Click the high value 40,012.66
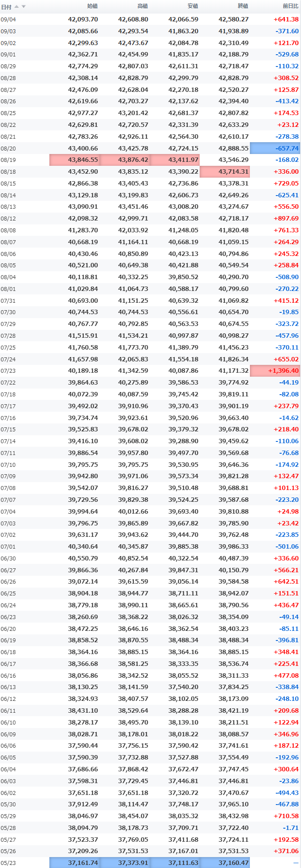The height and width of the screenshot is (868, 301). coord(133,512)
